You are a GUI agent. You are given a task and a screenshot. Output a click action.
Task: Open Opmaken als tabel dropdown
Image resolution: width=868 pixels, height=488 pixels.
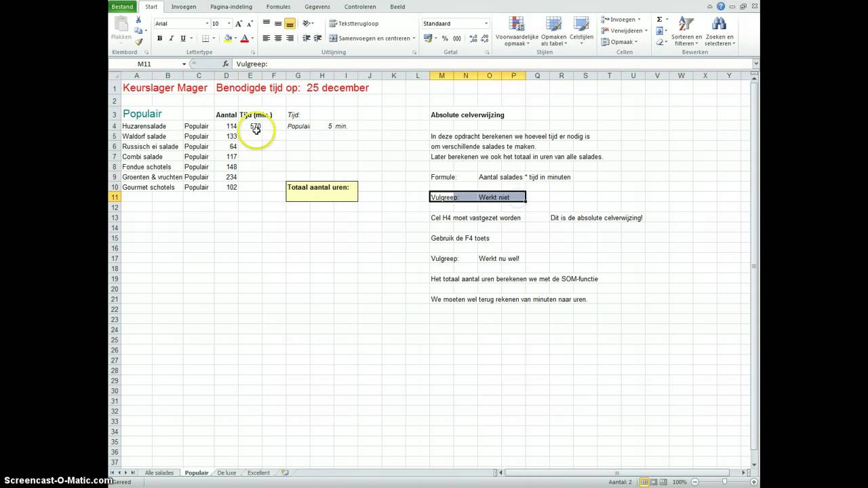553,31
